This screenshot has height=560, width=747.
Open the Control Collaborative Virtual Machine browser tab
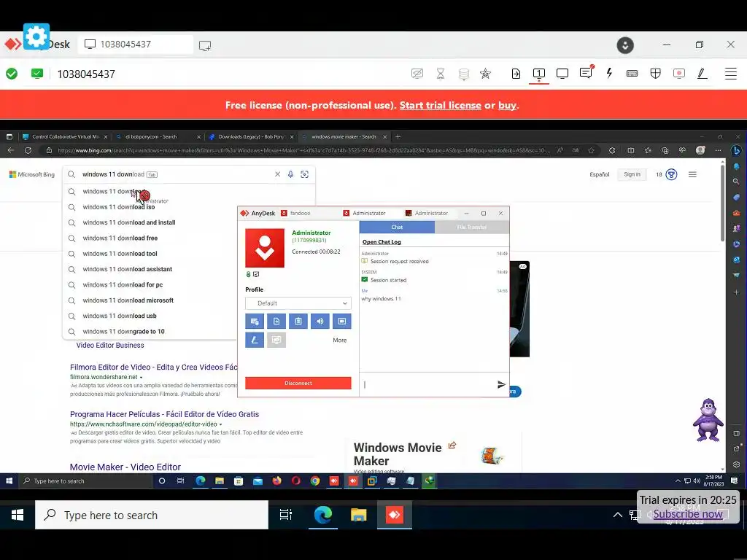coord(65,136)
